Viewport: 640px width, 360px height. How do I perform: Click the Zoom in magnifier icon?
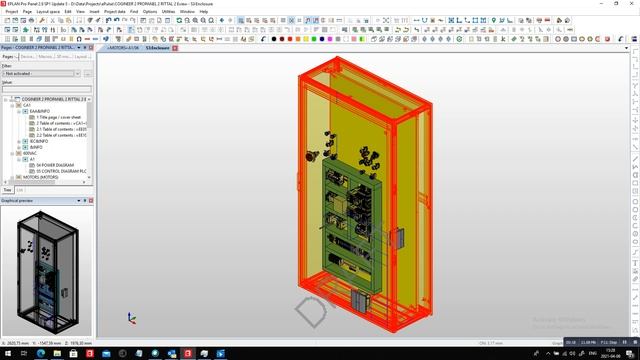196,20
